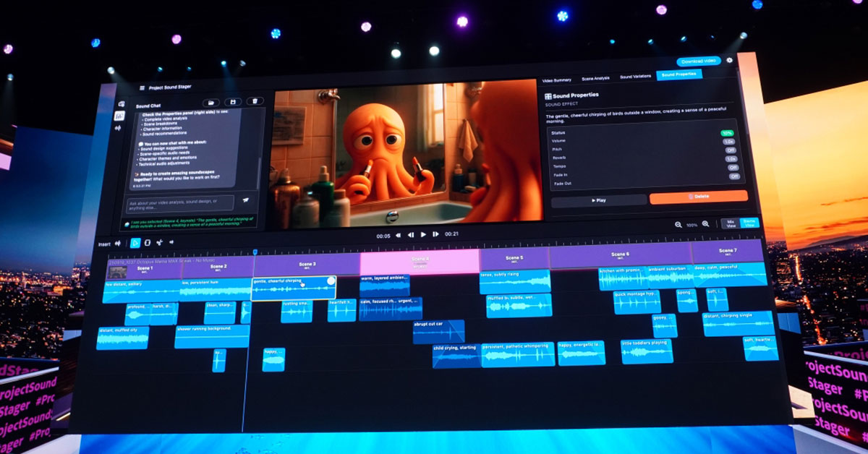Click the open folder icon in Sound Chat
Image resolution: width=868 pixels, height=454 pixels.
pyautogui.click(x=211, y=103)
